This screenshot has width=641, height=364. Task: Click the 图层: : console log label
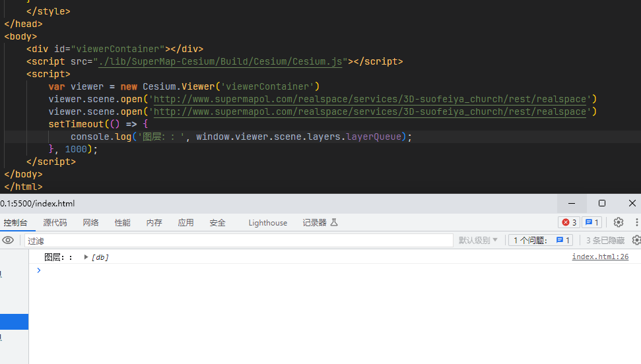click(58, 257)
